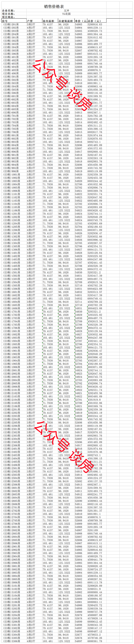
Task: Select the title cell 销售价格表
Action: point(54,6)
